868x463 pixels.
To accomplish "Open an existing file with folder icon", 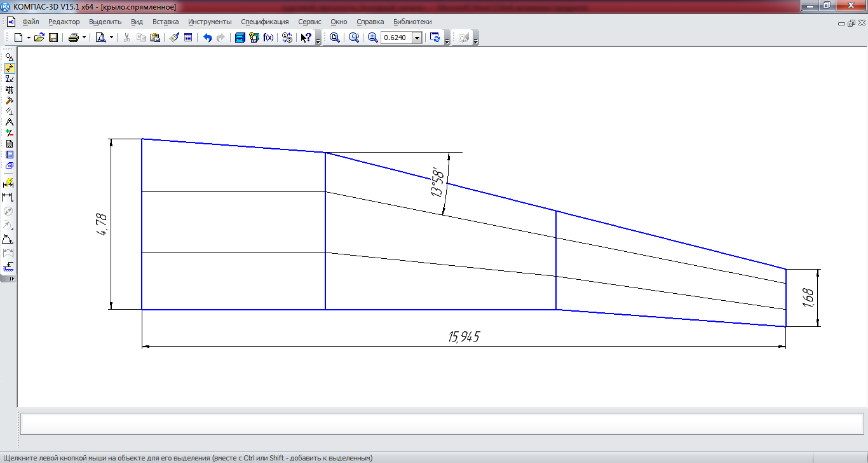I will point(39,38).
